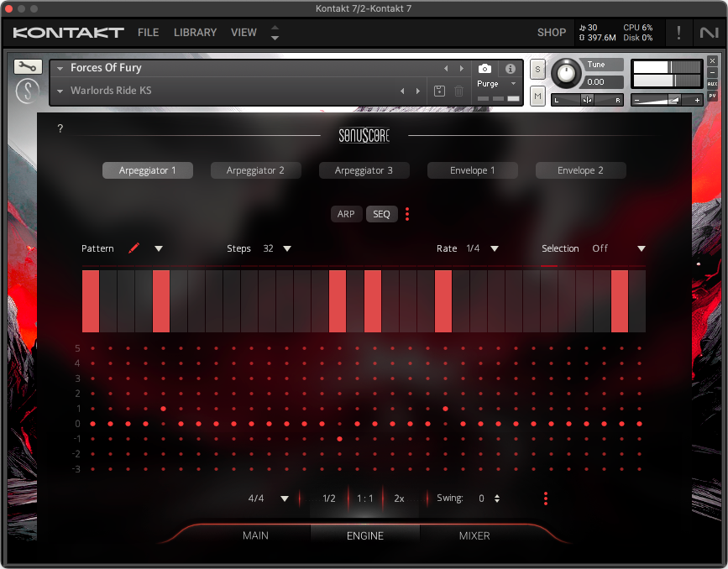Open the three-dot menu beside SEQ
The image size is (728, 569).
coord(407,214)
